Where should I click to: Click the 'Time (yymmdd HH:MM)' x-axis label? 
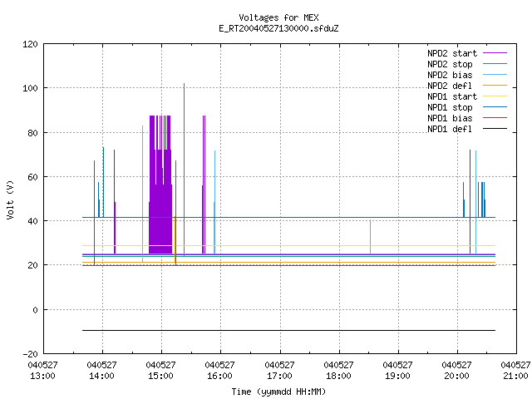(x=278, y=392)
